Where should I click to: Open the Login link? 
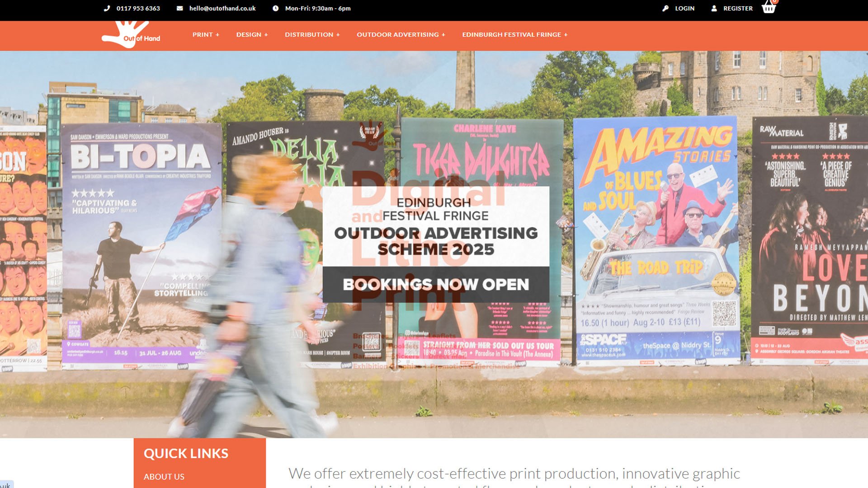pos(684,8)
